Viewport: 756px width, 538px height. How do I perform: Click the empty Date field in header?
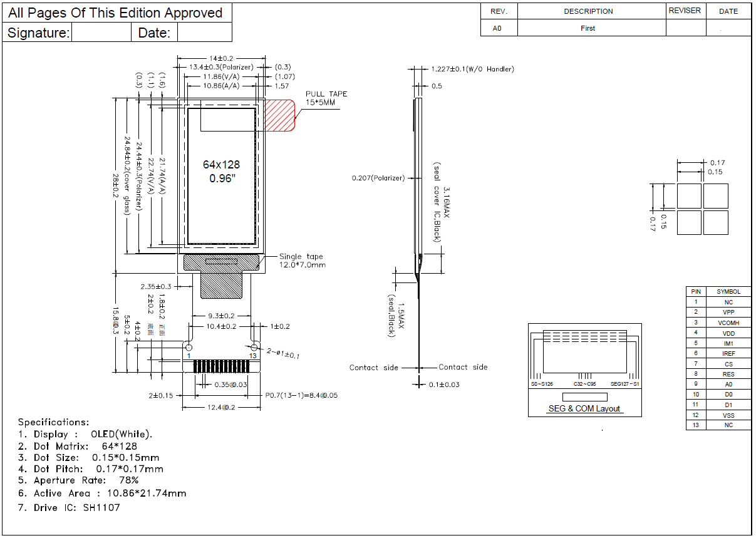click(x=204, y=33)
